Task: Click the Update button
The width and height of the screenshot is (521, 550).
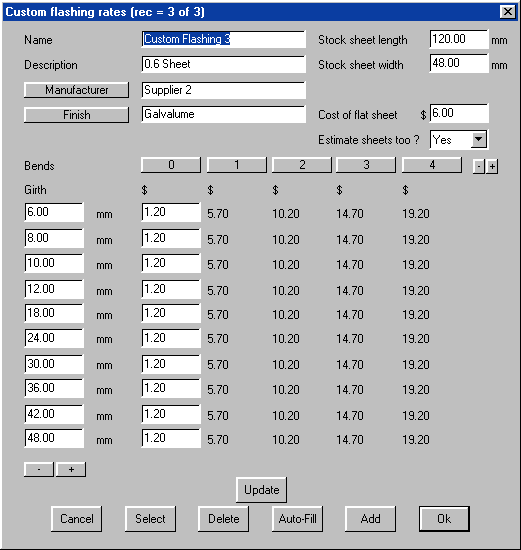Action: coord(261,490)
